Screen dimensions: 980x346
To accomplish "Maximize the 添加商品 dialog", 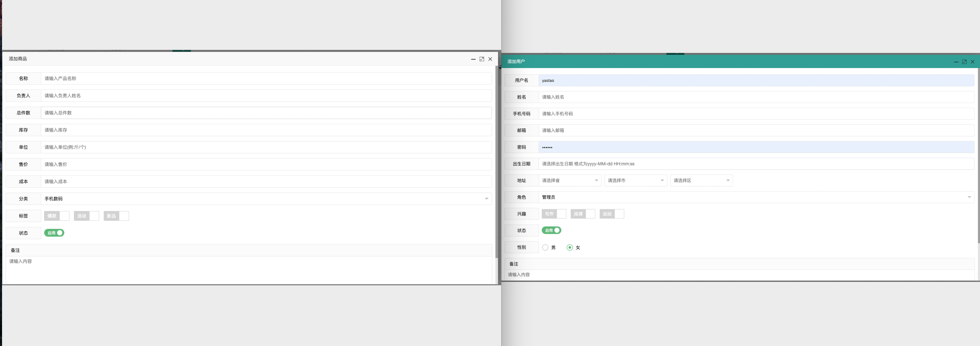I will pyautogui.click(x=481, y=59).
